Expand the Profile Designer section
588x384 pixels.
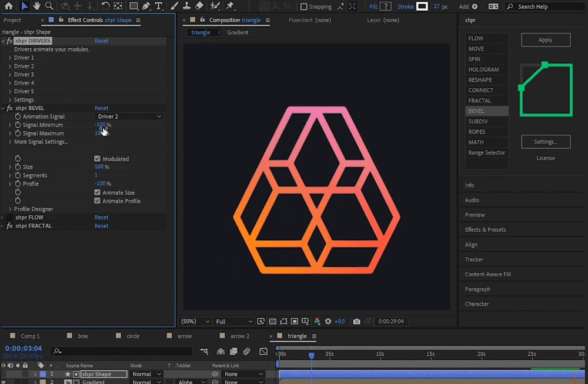pyautogui.click(x=10, y=209)
